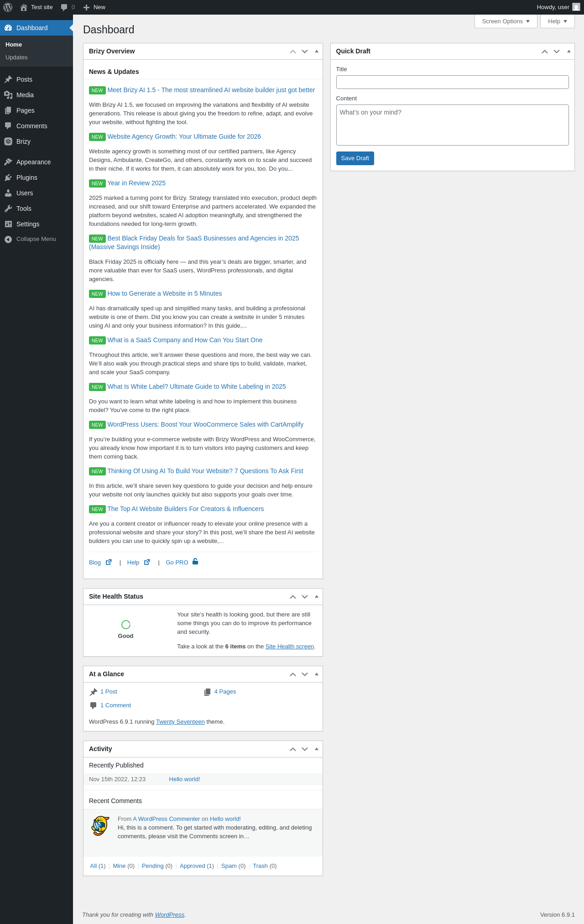Open the Site Health screen link

tap(290, 647)
